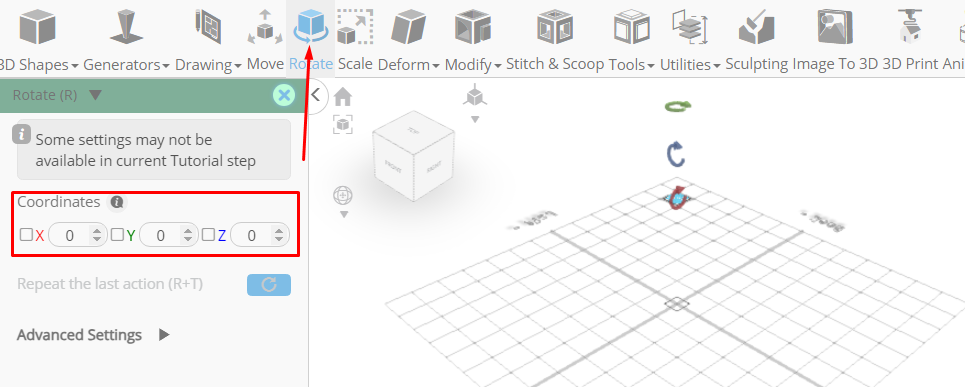Click Repeat the last action button

[269, 285]
